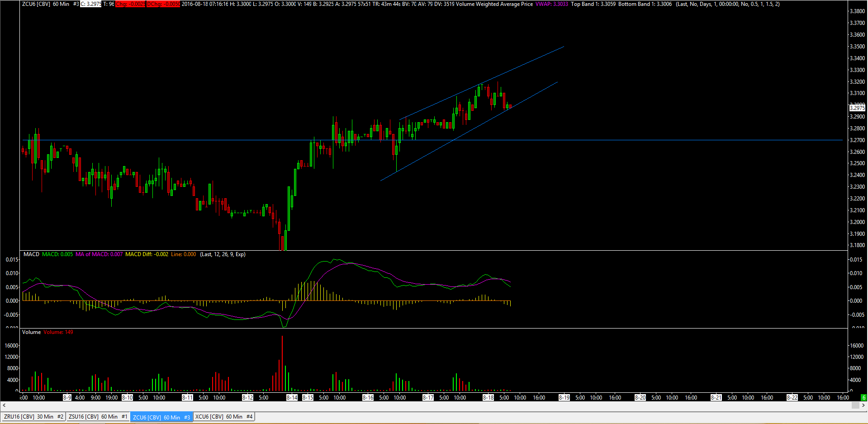Click the 'Bottom Band 1: 3.3006' header text
Image resolution: width=868 pixels, height=424 pixels.
pyautogui.click(x=645, y=4)
